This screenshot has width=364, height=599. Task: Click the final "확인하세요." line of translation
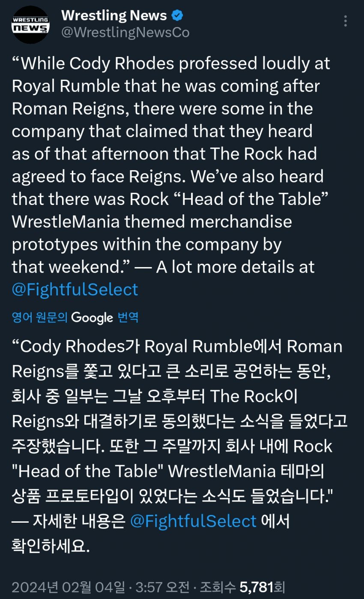pyautogui.click(x=51, y=546)
